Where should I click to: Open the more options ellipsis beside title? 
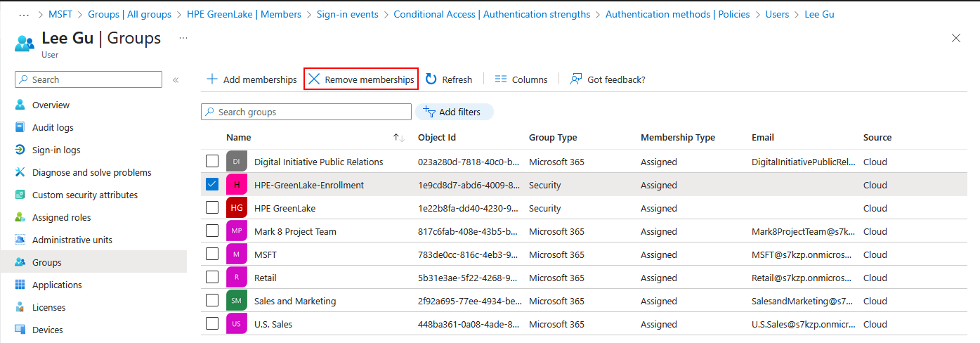tap(183, 38)
